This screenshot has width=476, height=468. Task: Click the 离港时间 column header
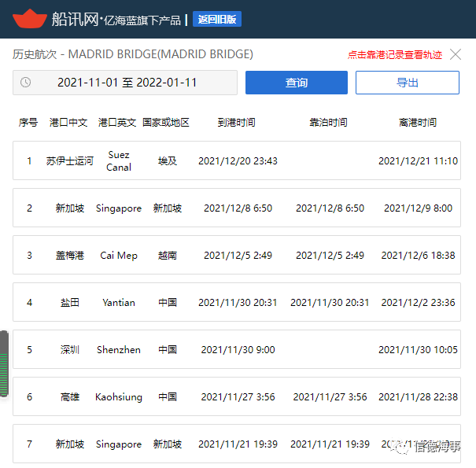pyautogui.click(x=418, y=123)
